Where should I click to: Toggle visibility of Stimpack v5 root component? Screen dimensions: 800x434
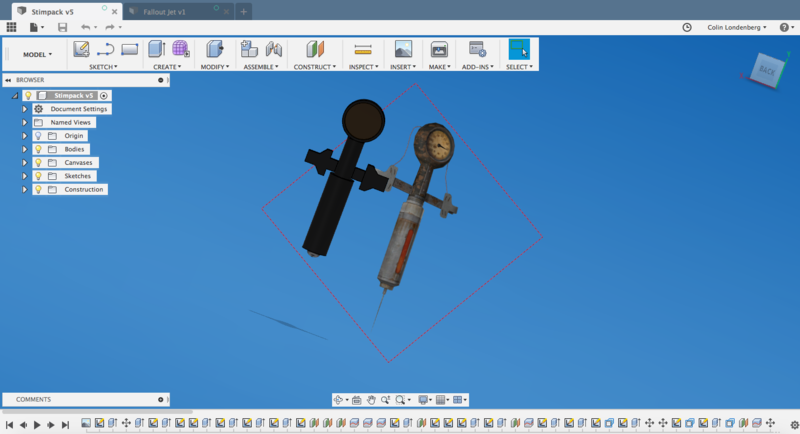29,95
